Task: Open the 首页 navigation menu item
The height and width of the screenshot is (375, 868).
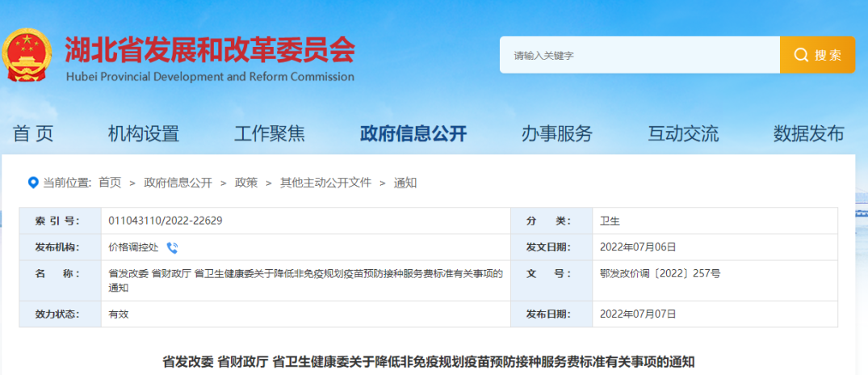Action: tap(33, 133)
